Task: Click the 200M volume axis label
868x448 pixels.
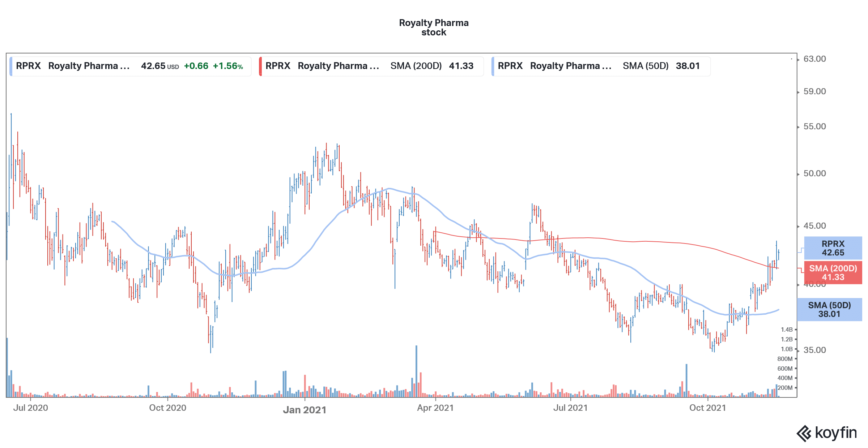Action: (x=785, y=388)
